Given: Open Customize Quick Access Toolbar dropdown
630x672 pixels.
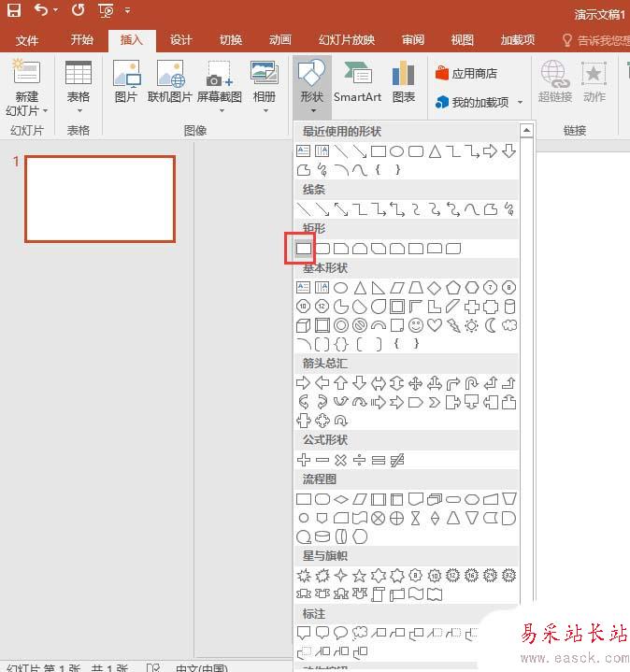Looking at the screenshot, I should click(127, 10).
